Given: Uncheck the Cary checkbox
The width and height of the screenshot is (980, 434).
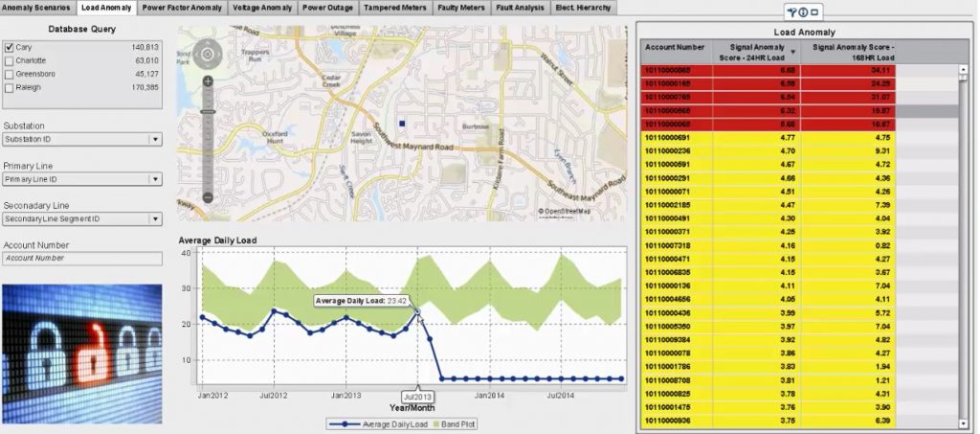Looking at the screenshot, I should coord(10,47).
